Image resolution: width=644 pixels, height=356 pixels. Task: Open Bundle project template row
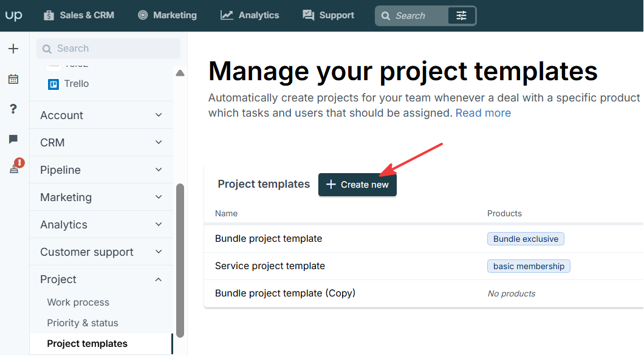point(424,239)
